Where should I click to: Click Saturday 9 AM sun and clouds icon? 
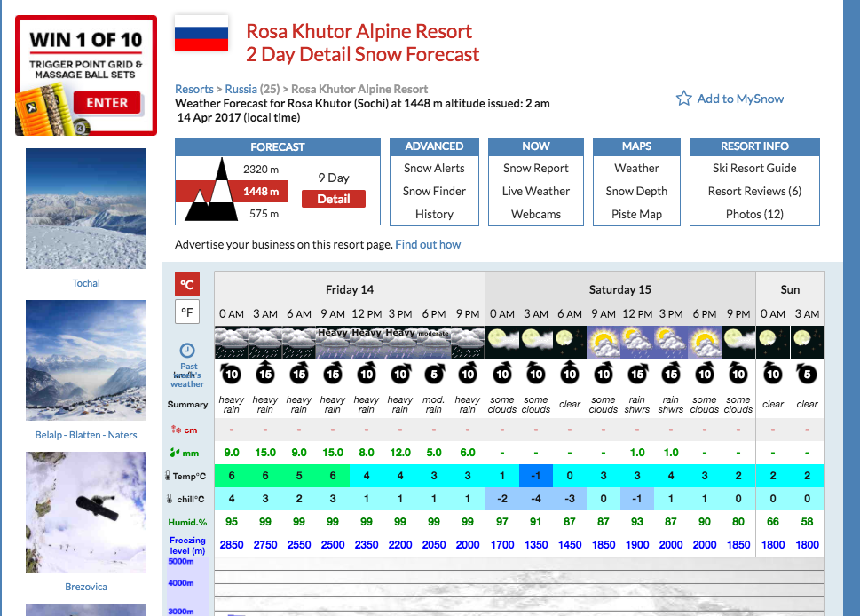pyautogui.click(x=604, y=343)
